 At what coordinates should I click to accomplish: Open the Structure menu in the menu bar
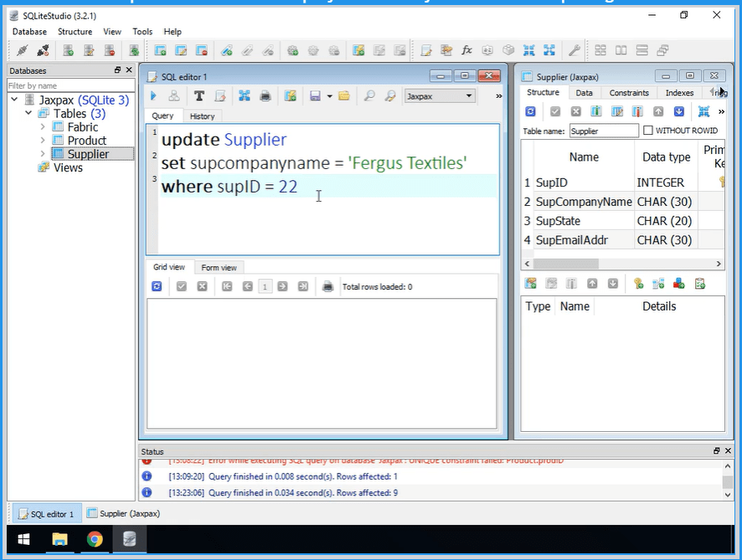click(75, 32)
